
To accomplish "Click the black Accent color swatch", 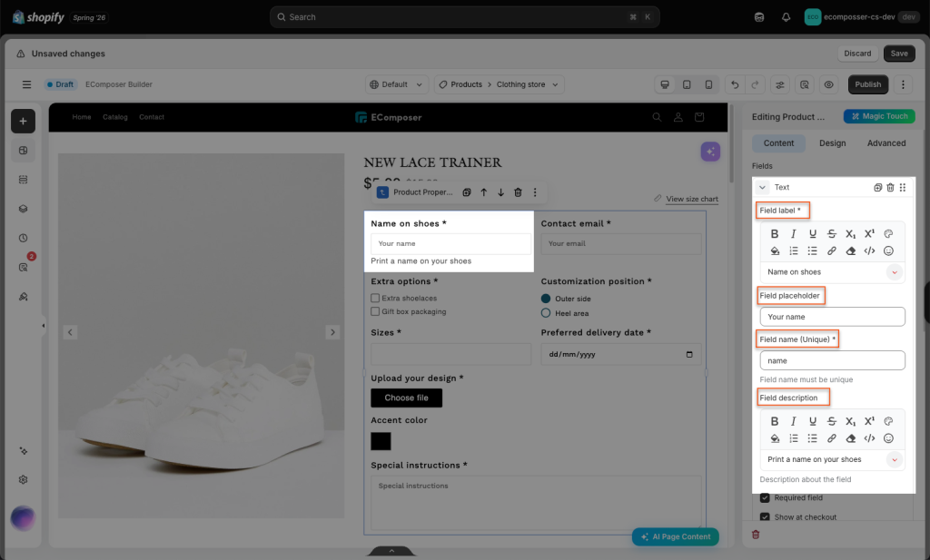I will click(381, 441).
